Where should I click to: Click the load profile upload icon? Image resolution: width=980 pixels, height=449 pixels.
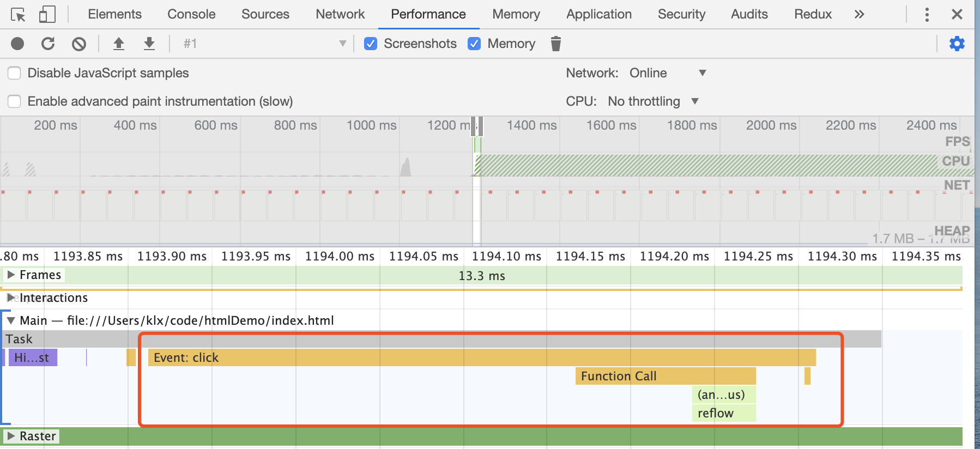118,44
